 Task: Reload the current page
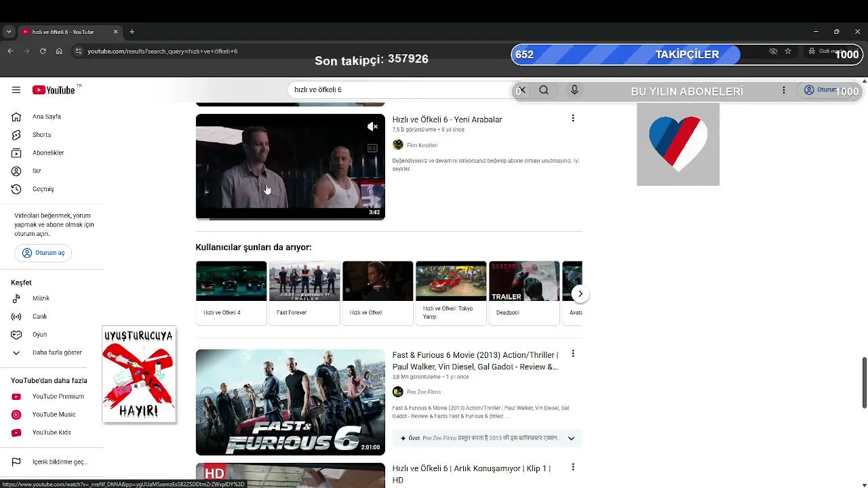coord(43,52)
